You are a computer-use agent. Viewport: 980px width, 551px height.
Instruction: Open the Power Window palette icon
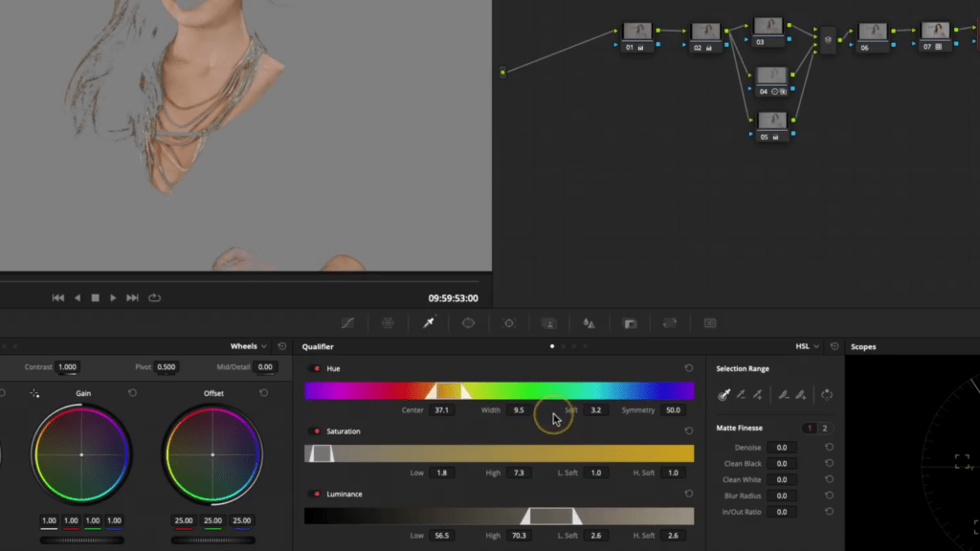(469, 323)
